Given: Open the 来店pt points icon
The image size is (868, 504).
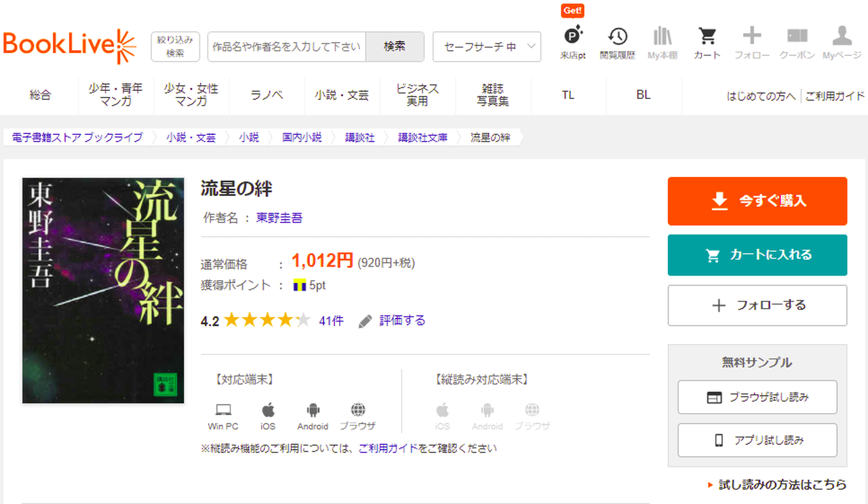Looking at the screenshot, I should (573, 43).
